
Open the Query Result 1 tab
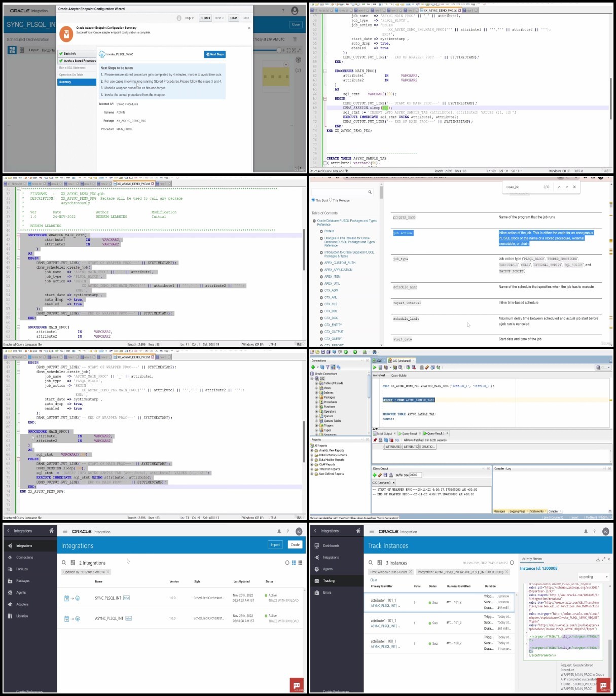pos(435,433)
